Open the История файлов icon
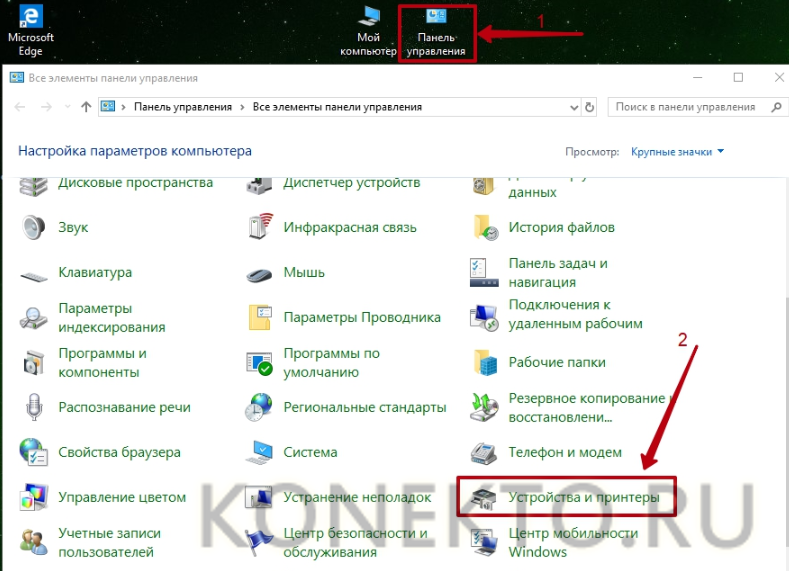Image resolution: width=789 pixels, height=571 pixels. tap(486, 227)
